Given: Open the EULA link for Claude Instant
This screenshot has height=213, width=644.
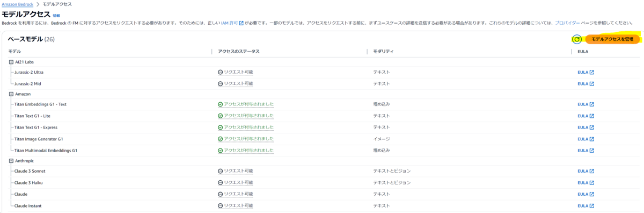Looking at the screenshot, I should 586,206.
